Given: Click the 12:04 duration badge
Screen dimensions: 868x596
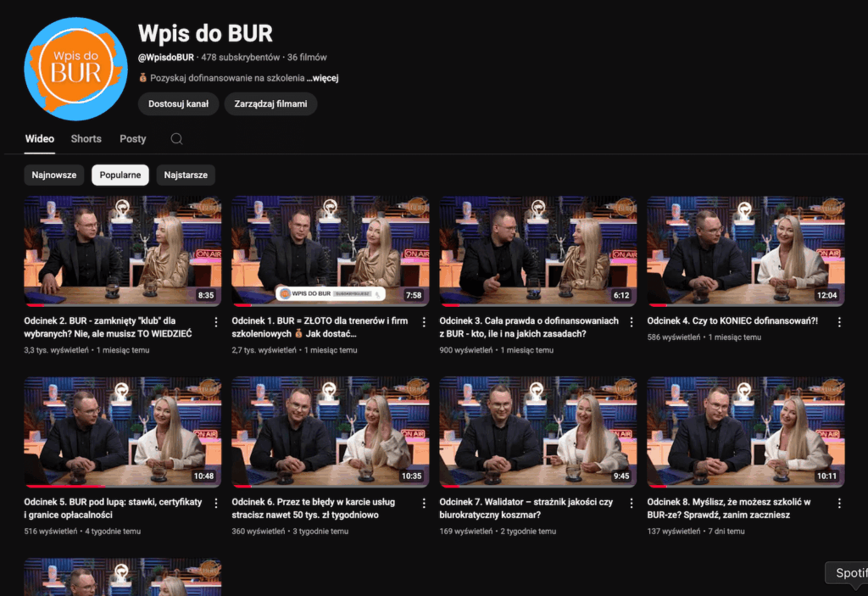Looking at the screenshot, I should (x=827, y=295).
